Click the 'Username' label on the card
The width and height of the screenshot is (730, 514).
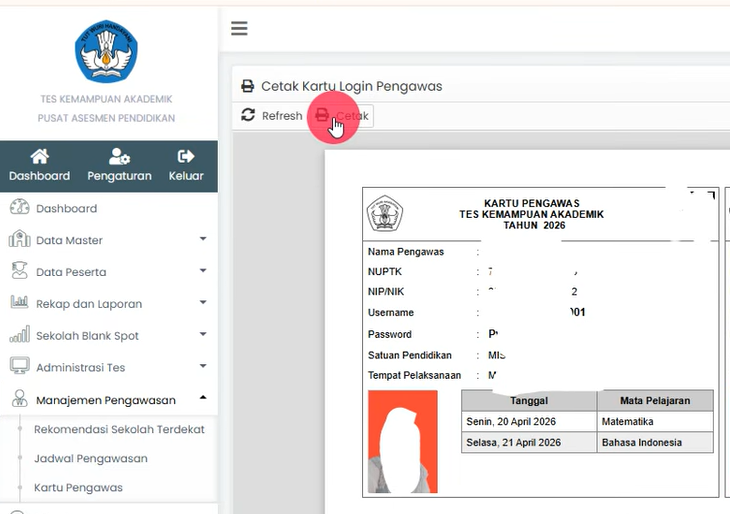tap(391, 312)
